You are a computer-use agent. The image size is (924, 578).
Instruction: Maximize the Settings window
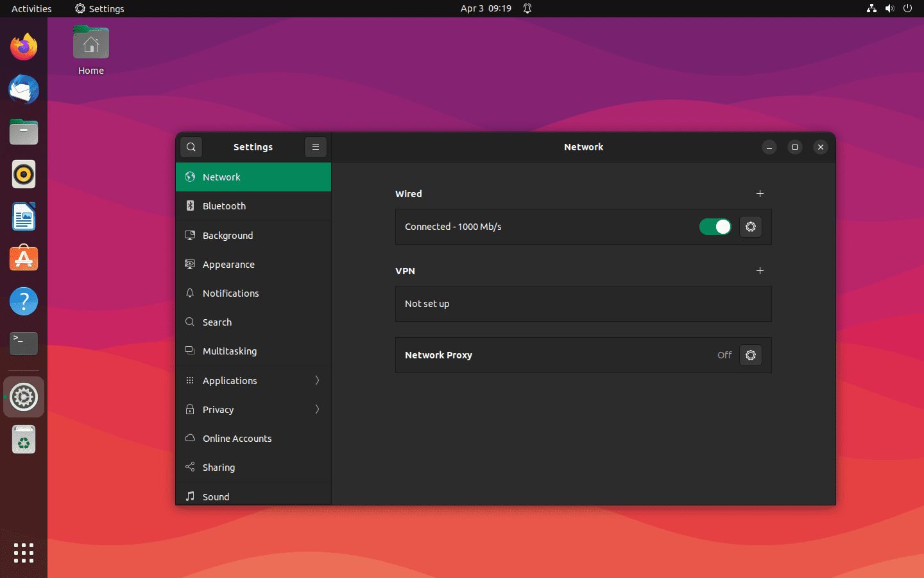795,147
